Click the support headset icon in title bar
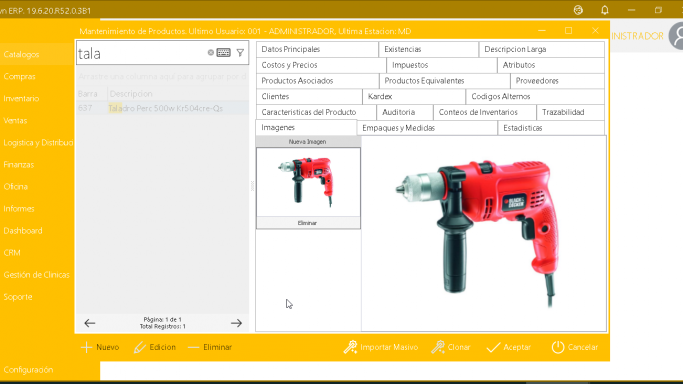 pos(578,10)
